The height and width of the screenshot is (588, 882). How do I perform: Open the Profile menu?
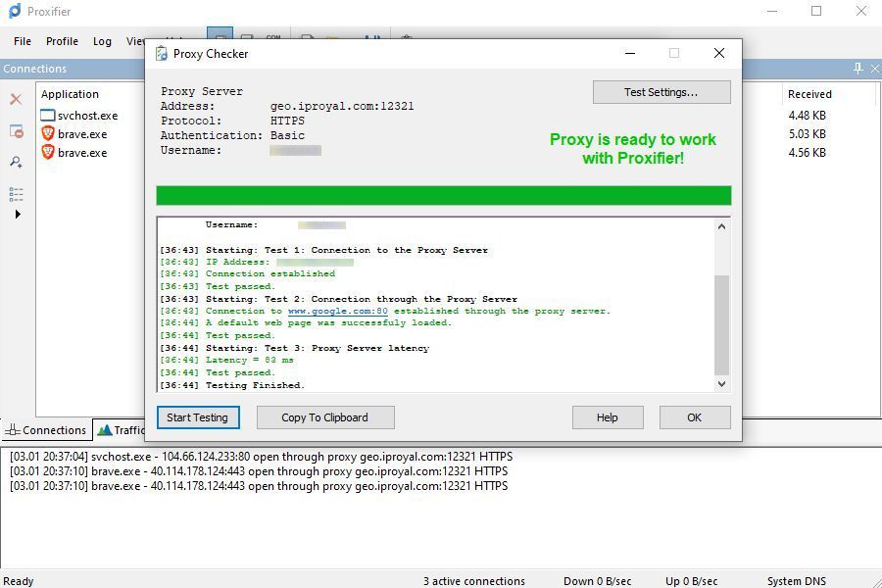62,41
